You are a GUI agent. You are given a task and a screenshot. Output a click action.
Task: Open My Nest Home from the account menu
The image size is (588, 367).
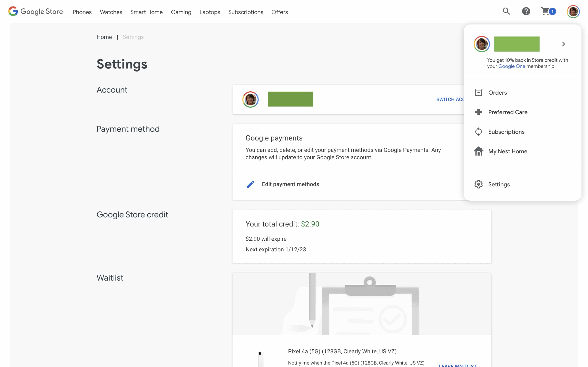point(508,151)
